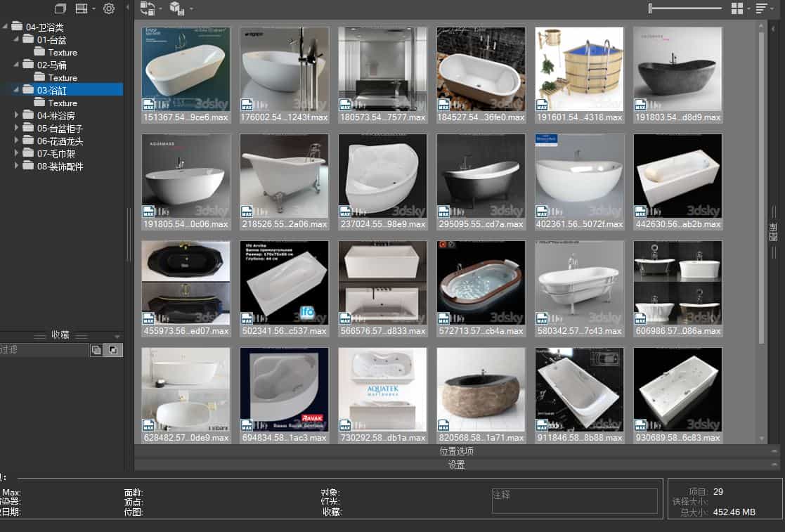Open the settings gear icon
The width and height of the screenshot is (785, 532).
[108, 8]
